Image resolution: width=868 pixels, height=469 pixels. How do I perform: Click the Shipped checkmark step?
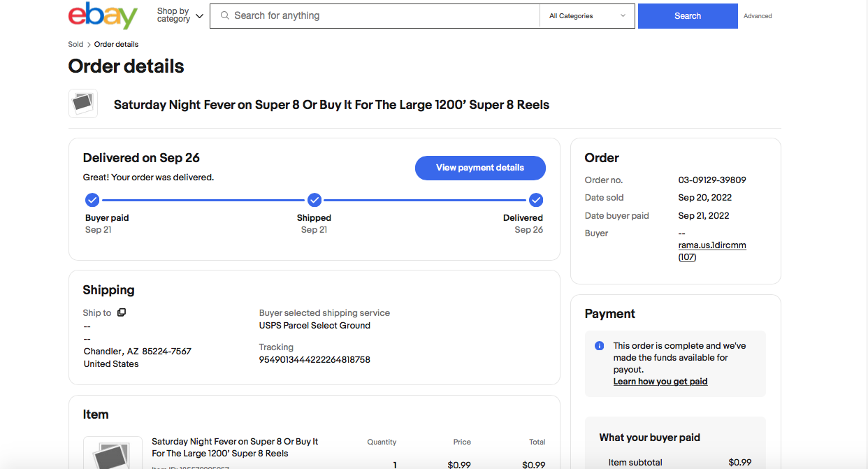pyautogui.click(x=314, y=201)
